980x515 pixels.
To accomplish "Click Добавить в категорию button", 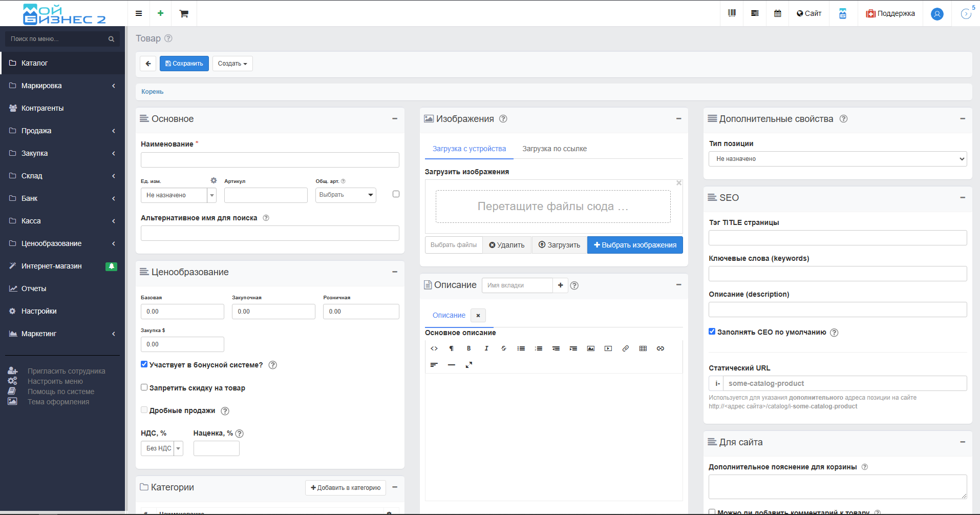I will point(346,488).
